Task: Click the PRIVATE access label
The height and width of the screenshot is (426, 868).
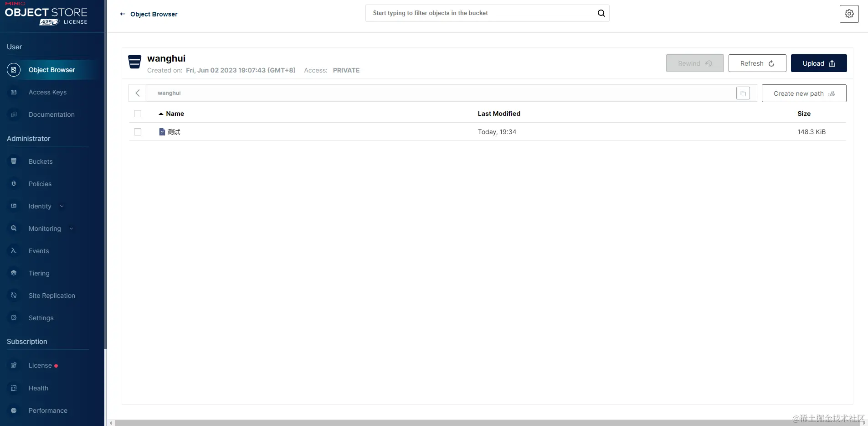Action: 346,70
